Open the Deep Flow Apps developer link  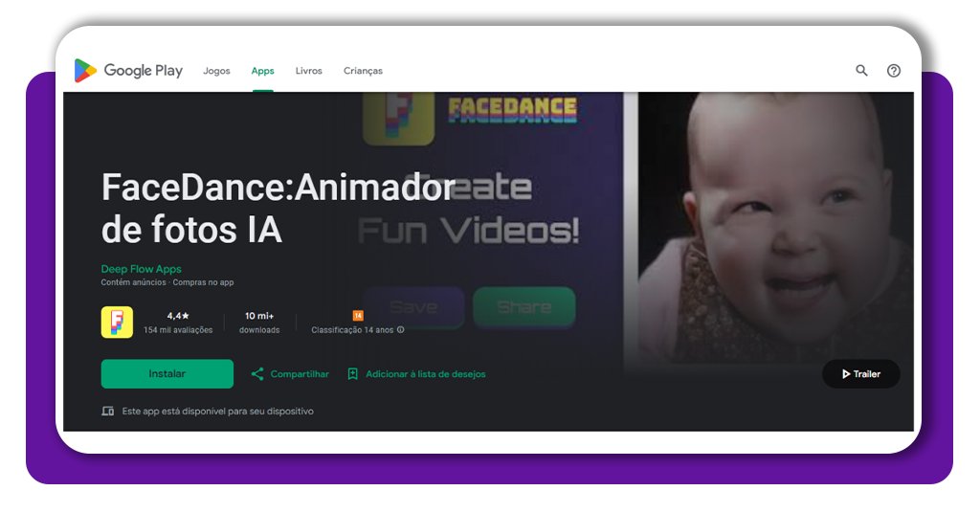coord(141,269)
